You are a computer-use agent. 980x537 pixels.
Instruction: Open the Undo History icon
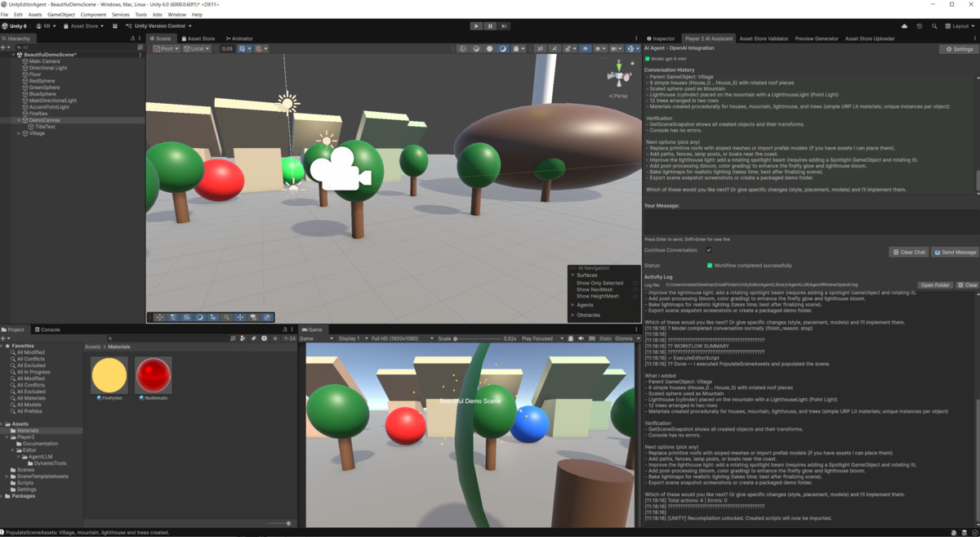click(920, 26)
